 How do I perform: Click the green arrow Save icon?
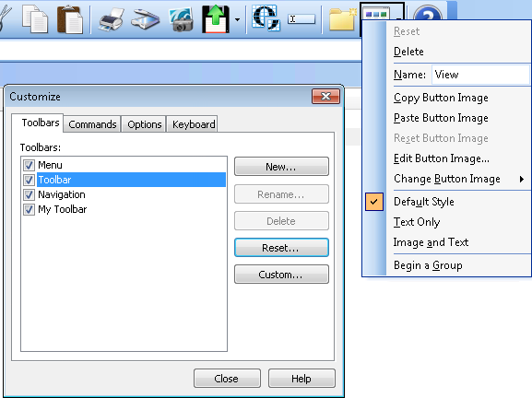click(216, 19)
